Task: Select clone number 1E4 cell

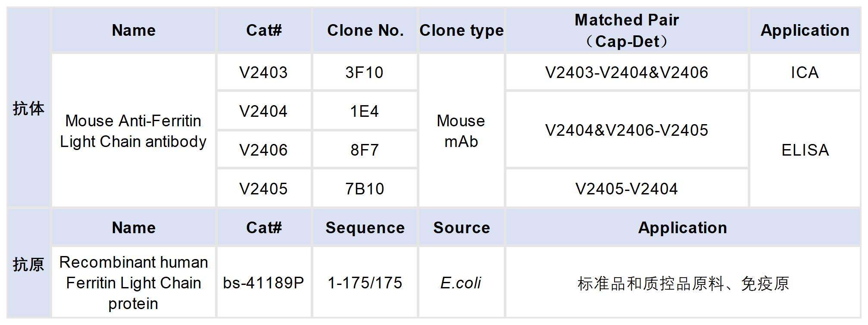Action: pyautogui.click(x=364, y=111)
